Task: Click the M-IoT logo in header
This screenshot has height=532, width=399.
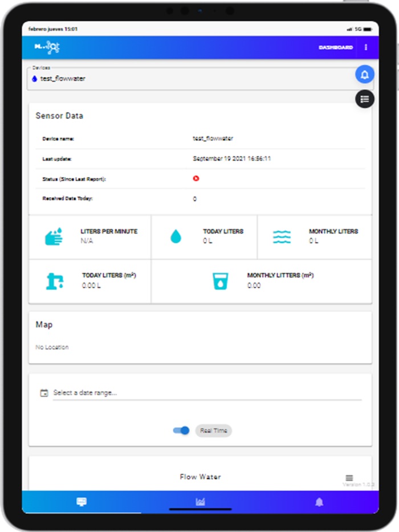Action: [47, 47]
